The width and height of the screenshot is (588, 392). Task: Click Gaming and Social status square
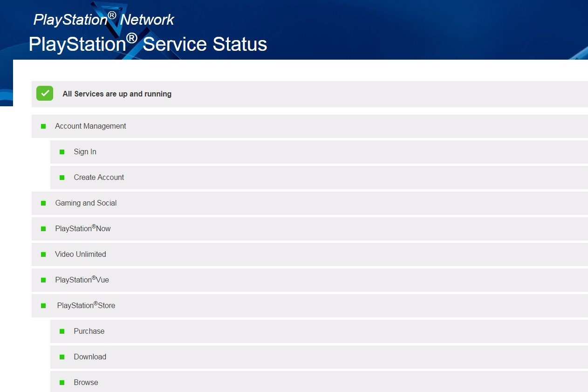[x=43, y=203]
